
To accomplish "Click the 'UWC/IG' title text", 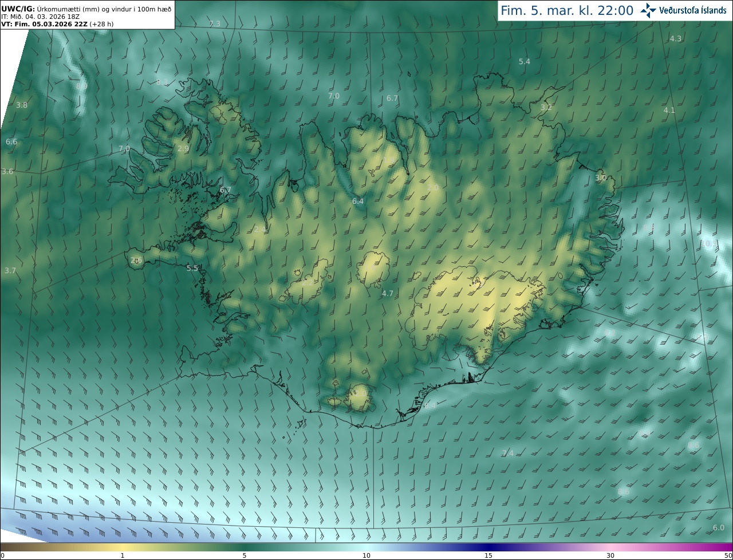I will (x=17, y=9).
